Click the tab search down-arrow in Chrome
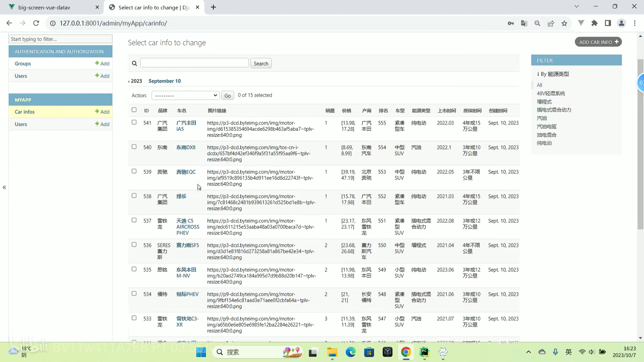The height and width of the screenshot is (362, 644). (577, 6)
